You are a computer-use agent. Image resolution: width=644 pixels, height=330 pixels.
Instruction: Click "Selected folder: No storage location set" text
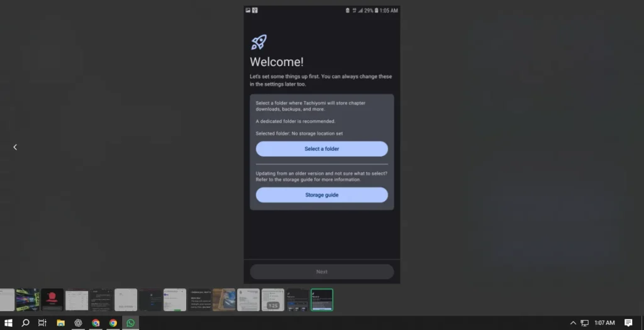click(x=299, y=133)
